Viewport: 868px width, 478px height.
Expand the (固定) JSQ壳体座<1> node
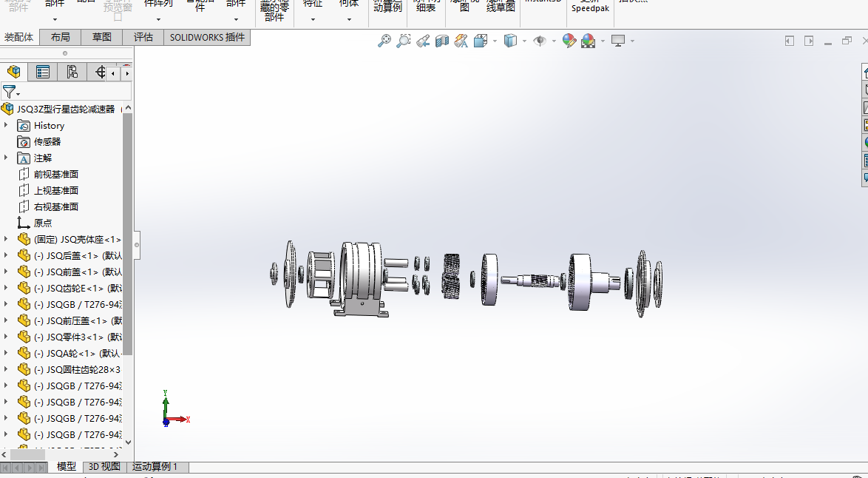[6, 239]
